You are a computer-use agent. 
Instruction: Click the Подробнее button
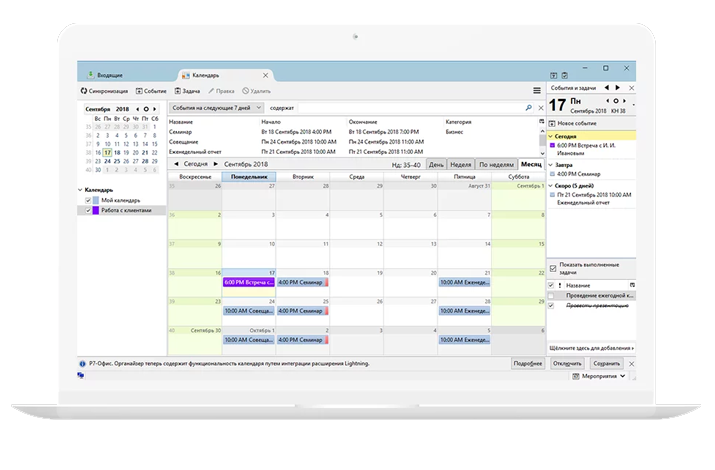[x=527, y=363]
